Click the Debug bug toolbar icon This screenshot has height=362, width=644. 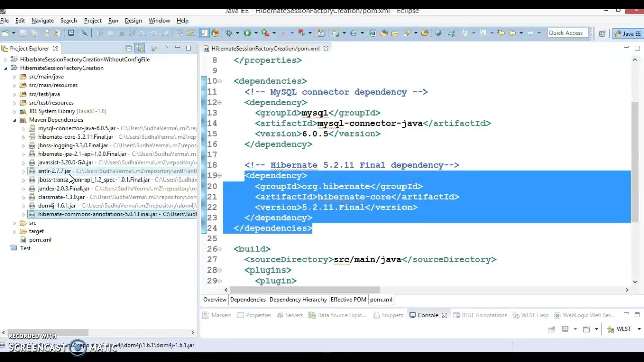(x=229, y=33)
